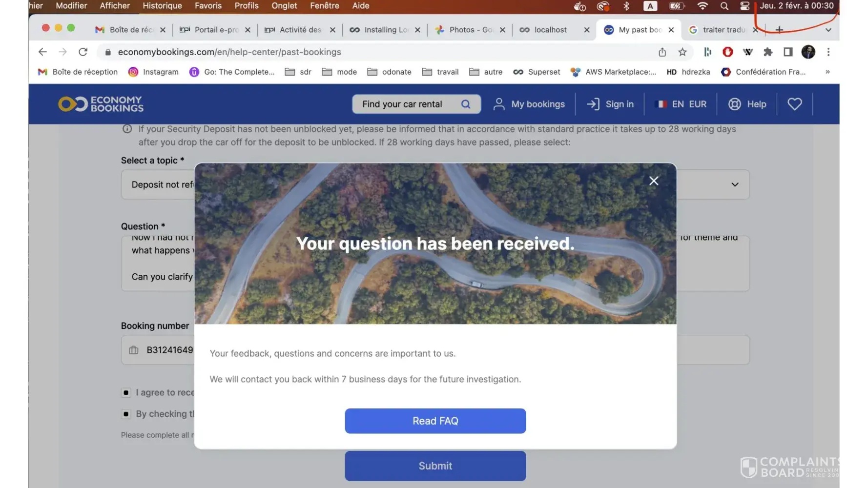Screen dimensions: 868x488
Task: Open the Historique menu
Action: pos(162,5)
